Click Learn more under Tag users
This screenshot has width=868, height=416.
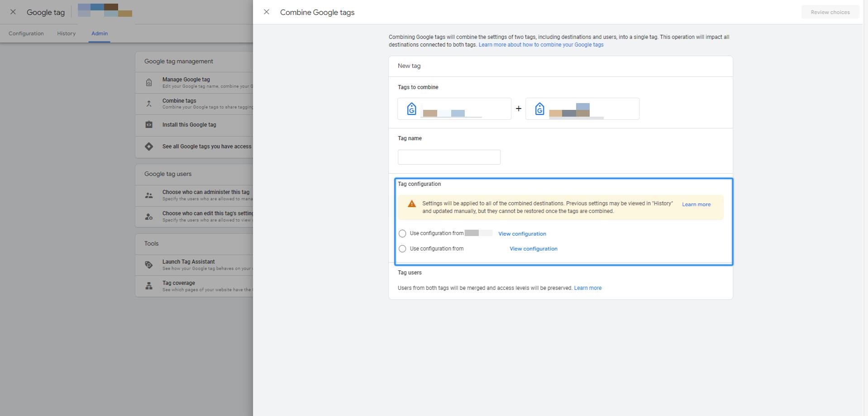(588, 288)
